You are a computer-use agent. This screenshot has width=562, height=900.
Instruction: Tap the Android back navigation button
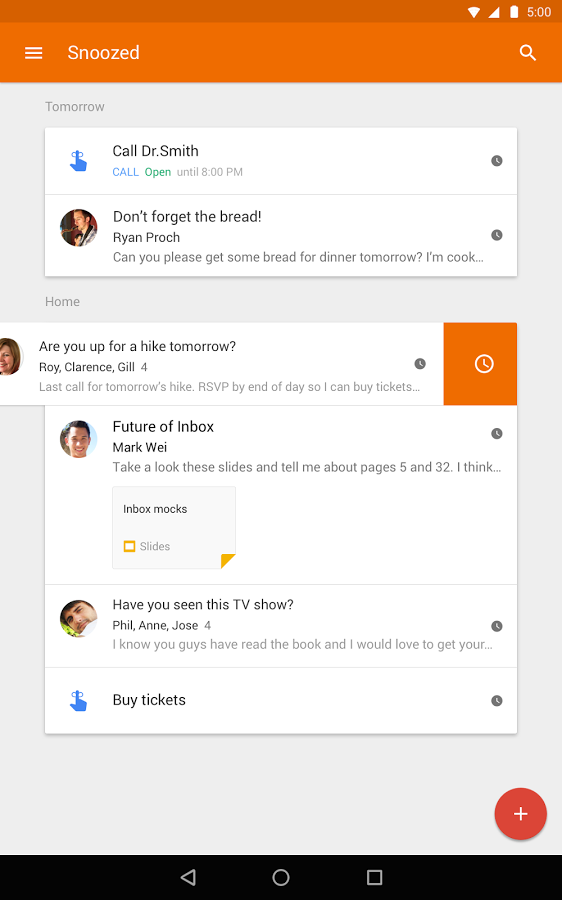click(x=188, y=877)
